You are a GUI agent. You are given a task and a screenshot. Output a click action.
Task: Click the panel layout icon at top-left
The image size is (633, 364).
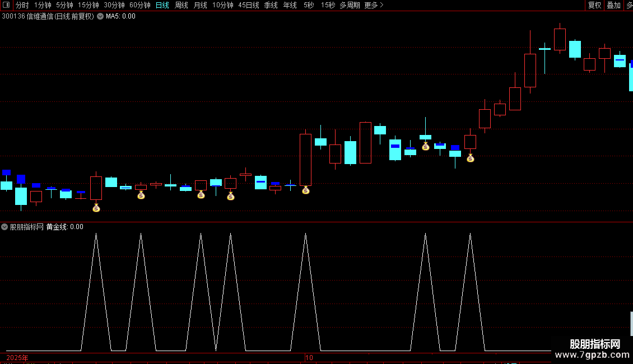pos(6,5)
